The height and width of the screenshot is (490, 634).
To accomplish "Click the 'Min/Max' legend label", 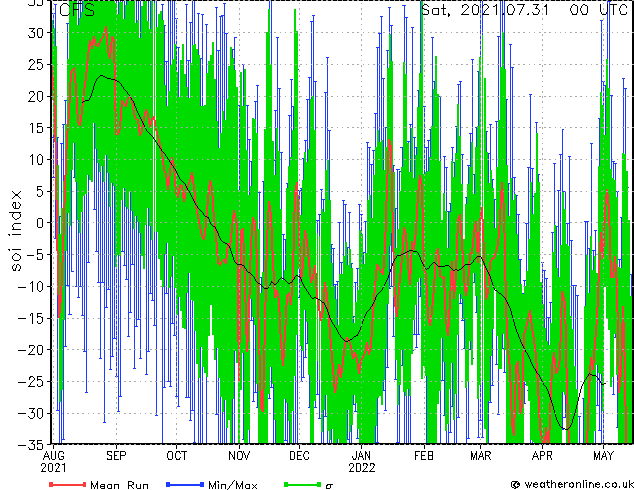I will [x=233, y=485].
